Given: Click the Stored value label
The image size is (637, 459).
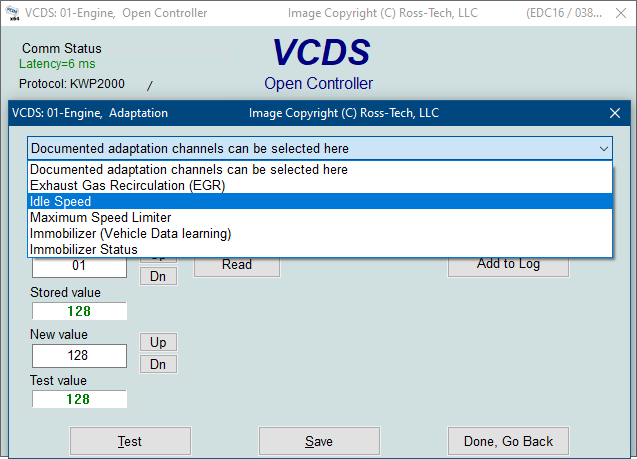Looking at the screenshot, I should (65, 292).
